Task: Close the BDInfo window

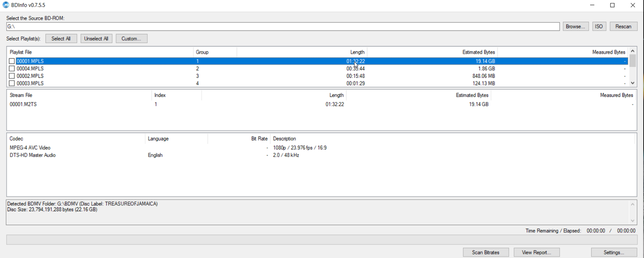Action: tap(633, 5)
